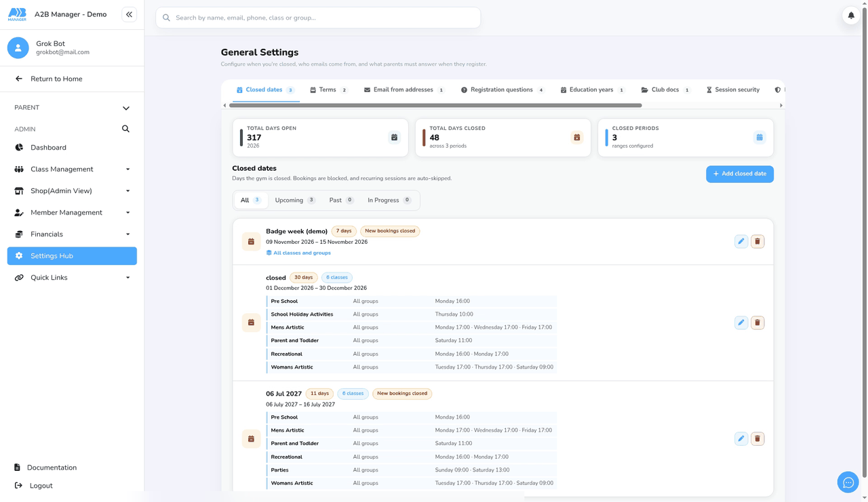Screen dimensions: 868x502
Task: Open the Email from addresses tab
Action: click(404, 90)
